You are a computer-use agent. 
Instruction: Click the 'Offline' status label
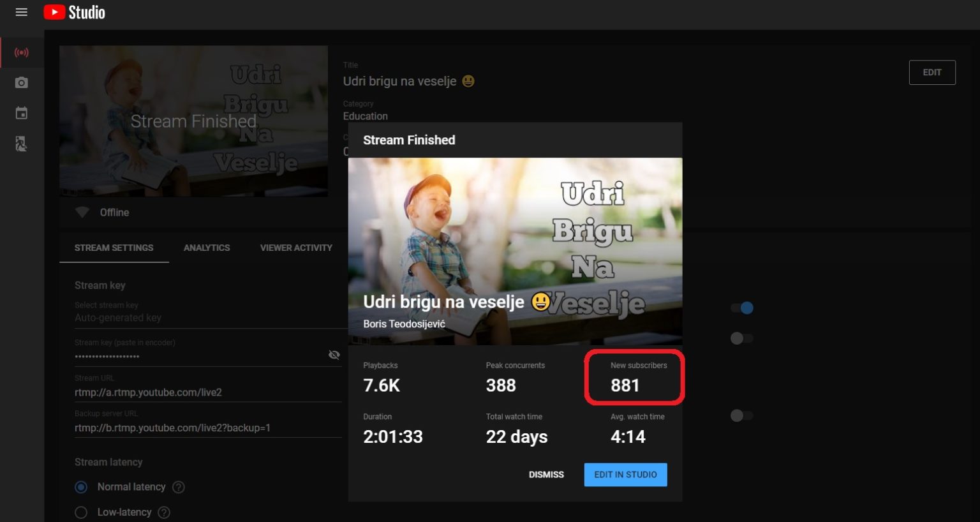(114, 213)
